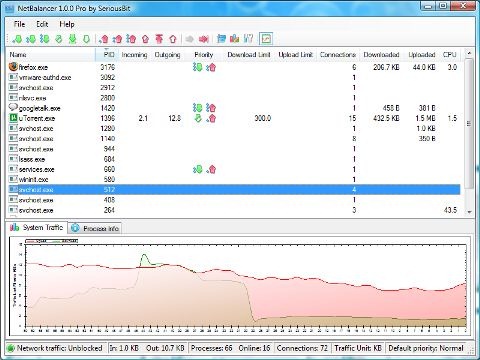Sort by the Downloaded column header
Image resolution: width=480 pixels, height=360 pixels.
(x=381, y=55)
